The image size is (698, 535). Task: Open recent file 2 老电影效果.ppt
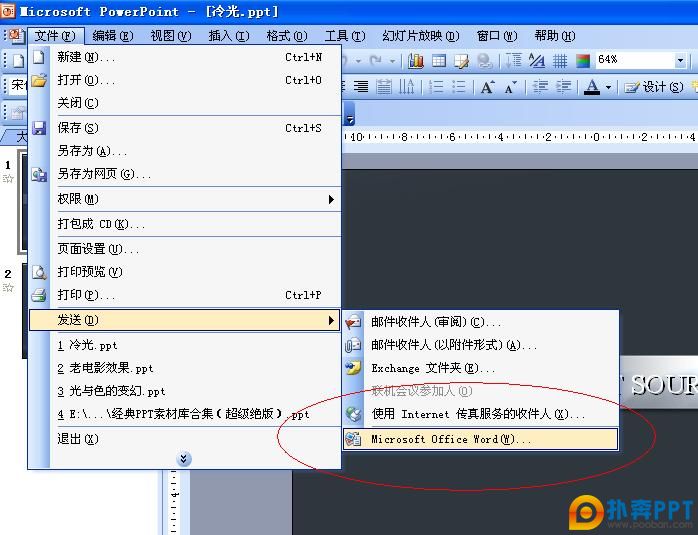click(184, 368)
